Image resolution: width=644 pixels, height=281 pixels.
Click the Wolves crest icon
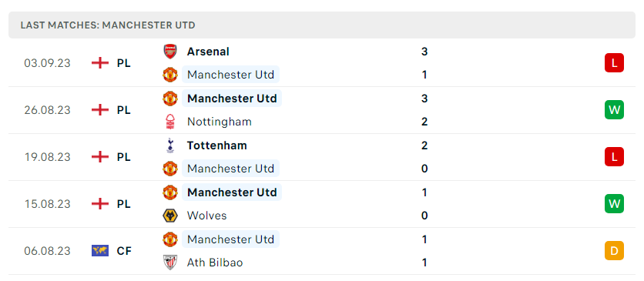point(170,216)
